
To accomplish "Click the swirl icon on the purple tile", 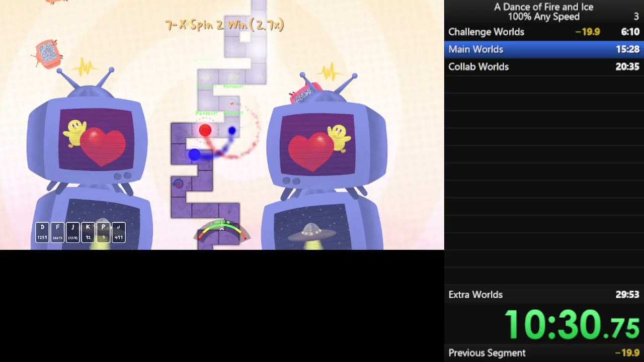I will 178,184.
